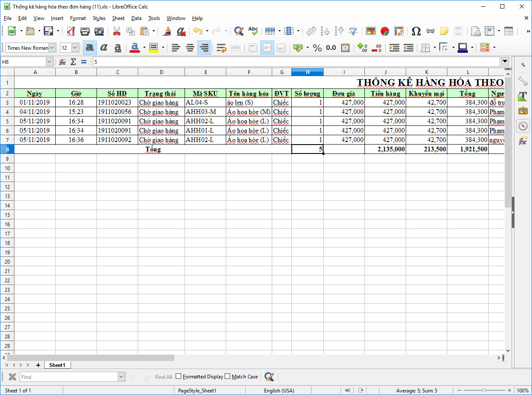Screen dimensions: 532x395
Task: Click the Sum sigma icon in the formula bar
Action: (73, 62)
